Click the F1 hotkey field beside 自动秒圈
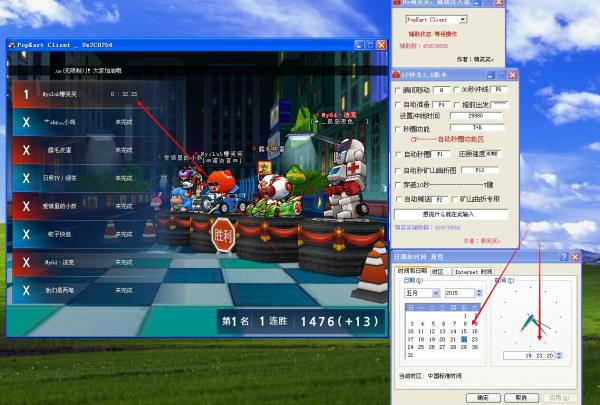Viewport: 600px width, 405px height. [x=440, y=154]
